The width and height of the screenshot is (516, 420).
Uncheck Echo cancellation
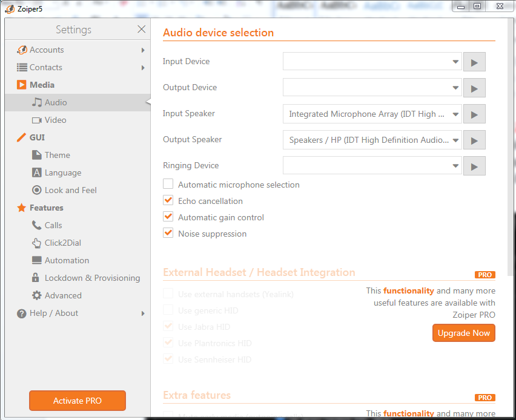click(168, 200)
